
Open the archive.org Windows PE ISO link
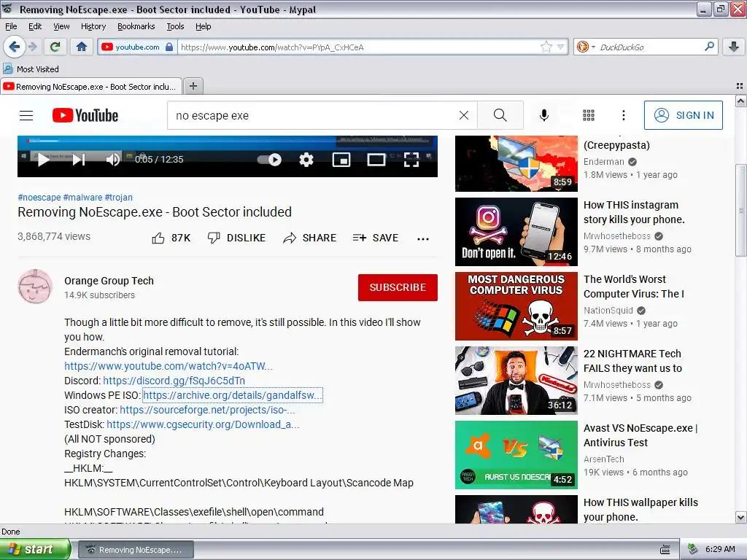(233, 394)
